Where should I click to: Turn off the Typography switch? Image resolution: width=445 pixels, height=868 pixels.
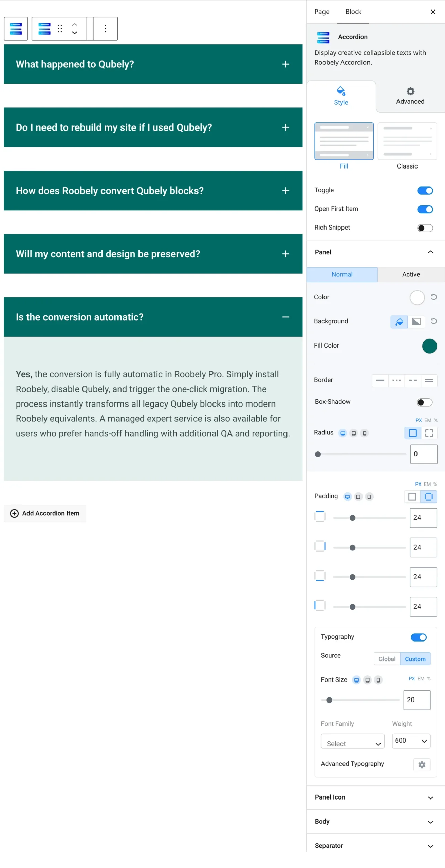pyautogui.click(x=419, y=637)
